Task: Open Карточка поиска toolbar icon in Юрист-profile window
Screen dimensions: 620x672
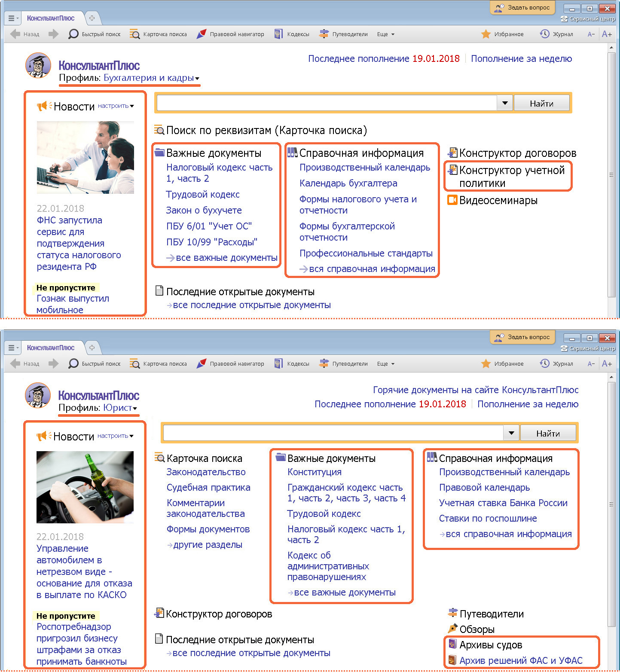Action: click(x=159, y=364)
